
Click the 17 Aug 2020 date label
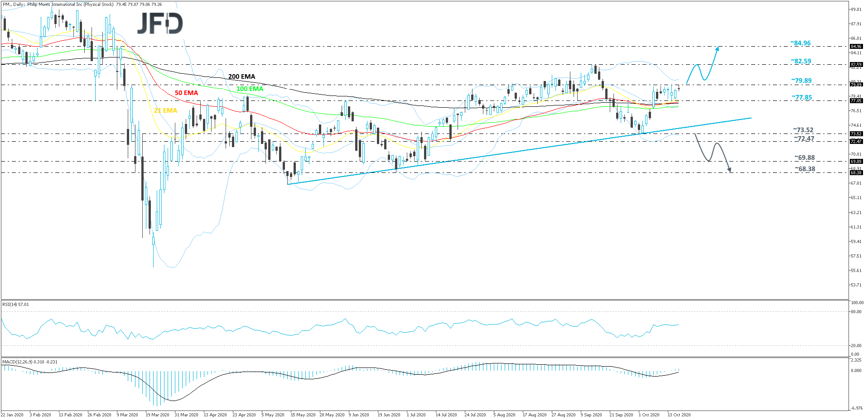click(534, 415)
